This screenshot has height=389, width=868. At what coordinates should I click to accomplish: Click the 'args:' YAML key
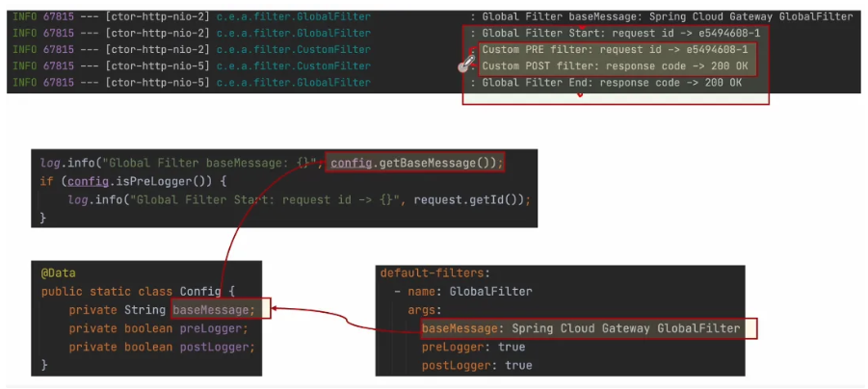pyautogui.click(x=425, y=310)
